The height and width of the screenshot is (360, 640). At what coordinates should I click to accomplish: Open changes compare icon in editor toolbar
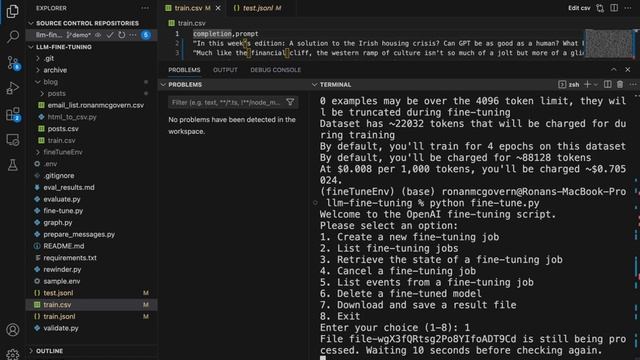click(x=600, y=8)
